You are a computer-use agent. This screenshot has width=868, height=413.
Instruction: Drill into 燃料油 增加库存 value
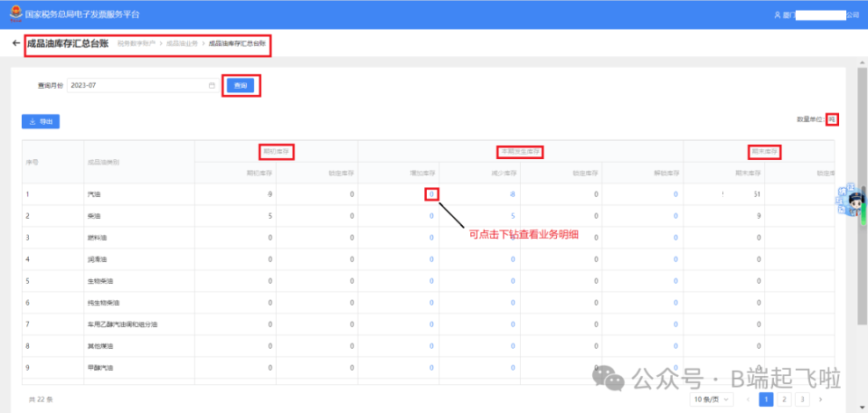(x=431, y=238)
